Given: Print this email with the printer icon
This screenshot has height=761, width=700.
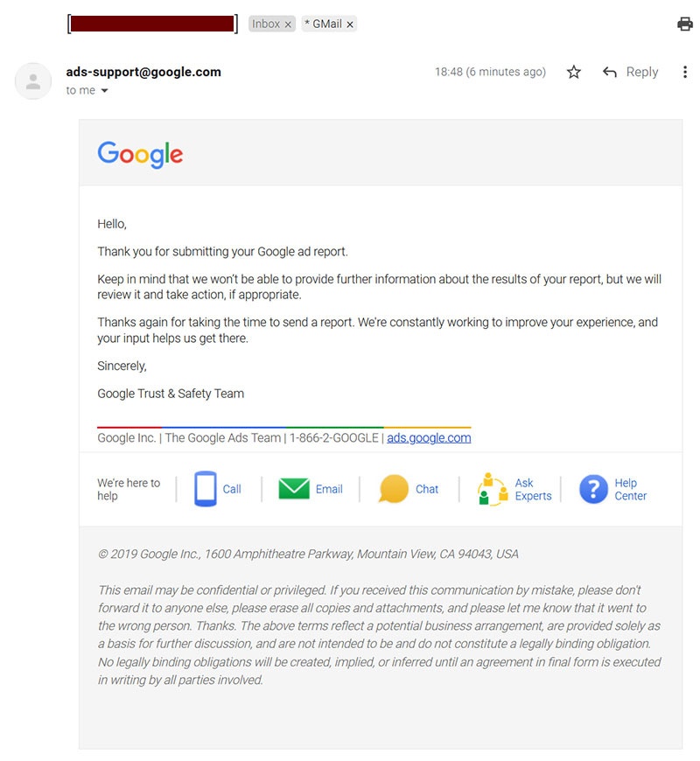Looking at the screenshot, I should click(x=685, y=24).
